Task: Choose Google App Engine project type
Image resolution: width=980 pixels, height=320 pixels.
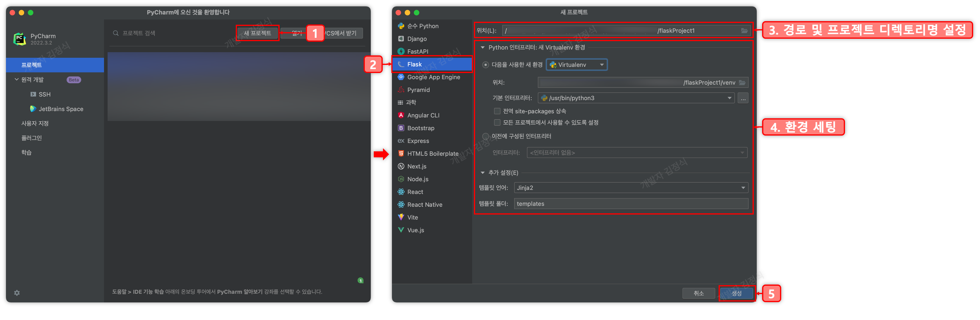Action: pos(432,77)
